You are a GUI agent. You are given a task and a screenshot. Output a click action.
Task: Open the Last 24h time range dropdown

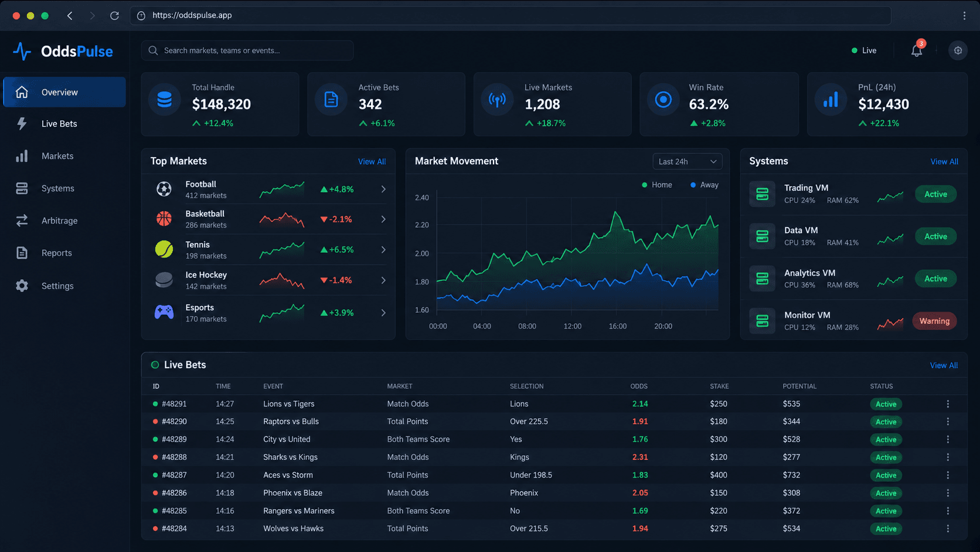688,161
